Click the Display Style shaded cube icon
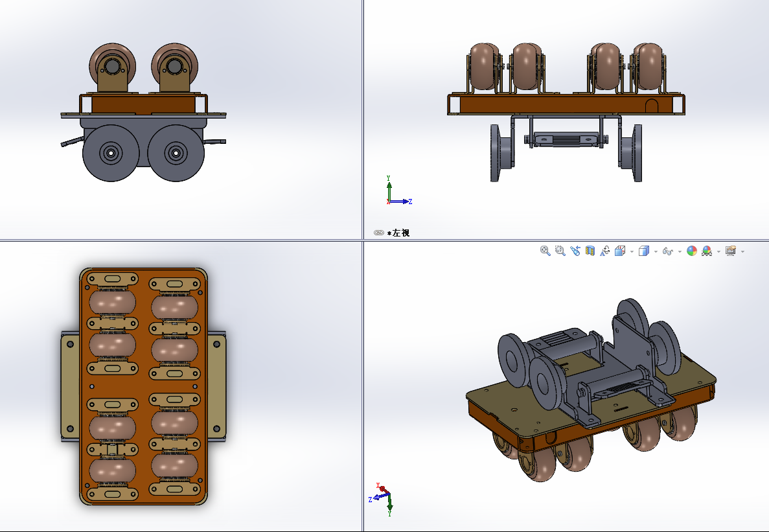This screenshot has width=769, height=532. (644, 251)
